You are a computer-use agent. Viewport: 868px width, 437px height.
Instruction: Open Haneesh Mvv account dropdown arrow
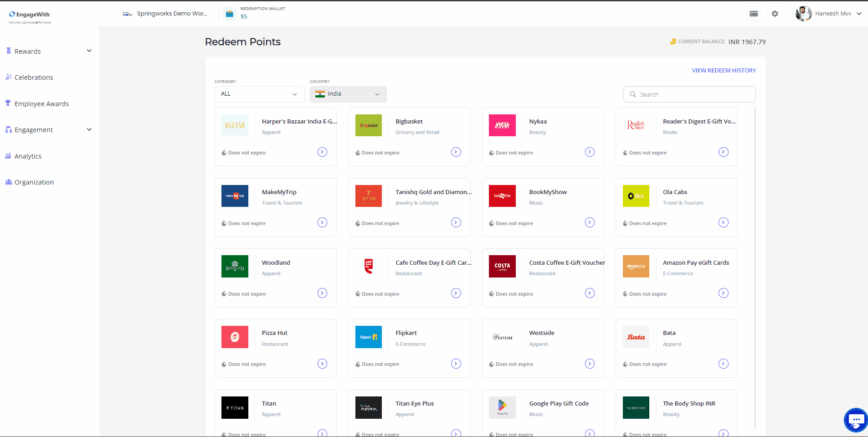859,14
